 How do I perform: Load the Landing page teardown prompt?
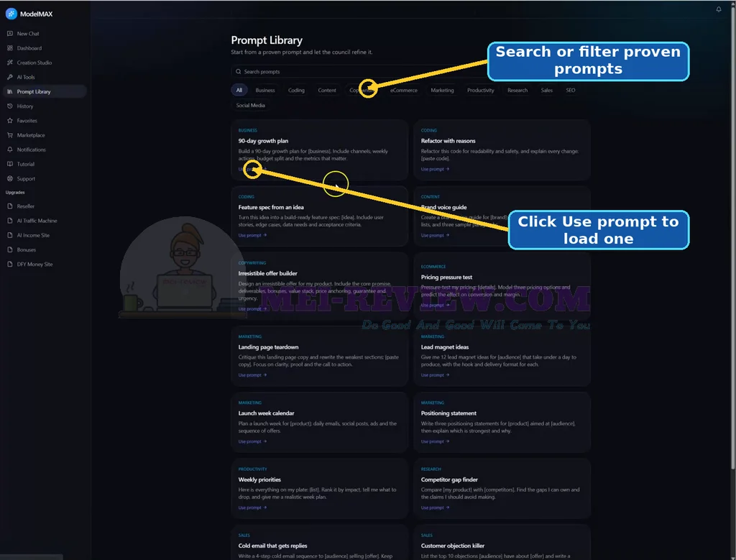[x=252, y=375]
